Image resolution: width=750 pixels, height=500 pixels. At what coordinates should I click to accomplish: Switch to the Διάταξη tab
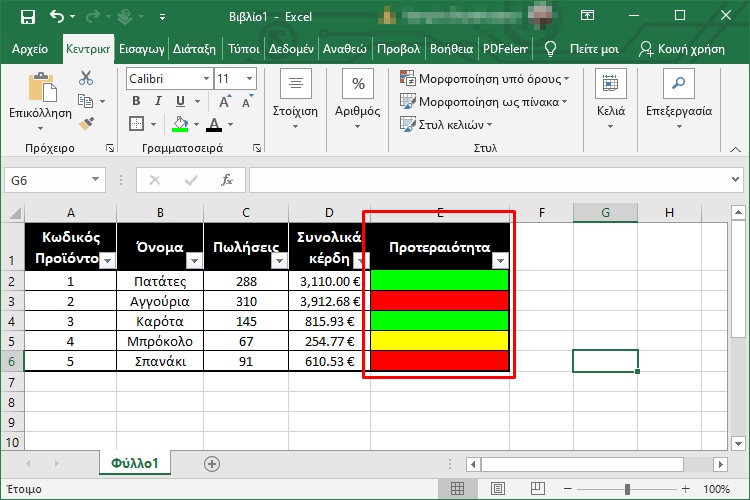coord(194,49)
